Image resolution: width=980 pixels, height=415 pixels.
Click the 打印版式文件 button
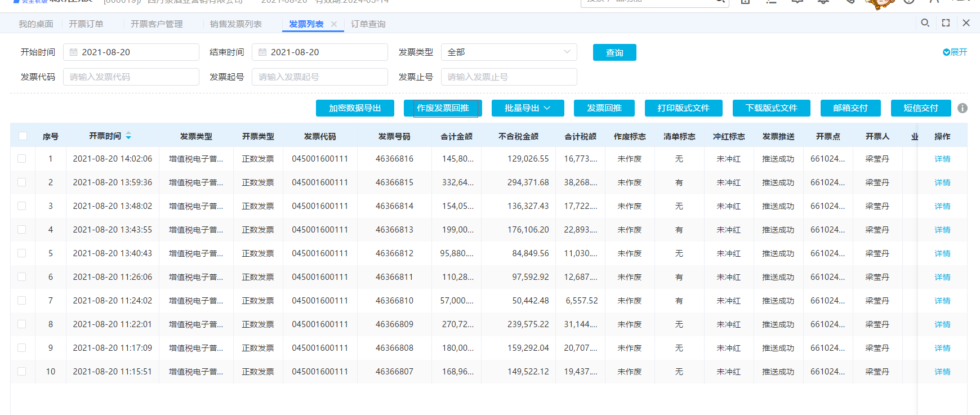(x=683, y=108)
